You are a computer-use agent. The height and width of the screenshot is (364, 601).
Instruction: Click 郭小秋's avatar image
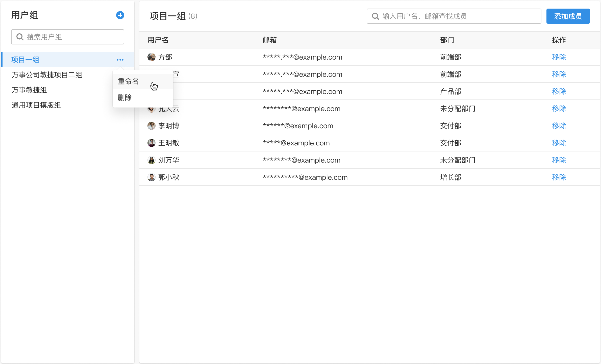tap(152, 177)
